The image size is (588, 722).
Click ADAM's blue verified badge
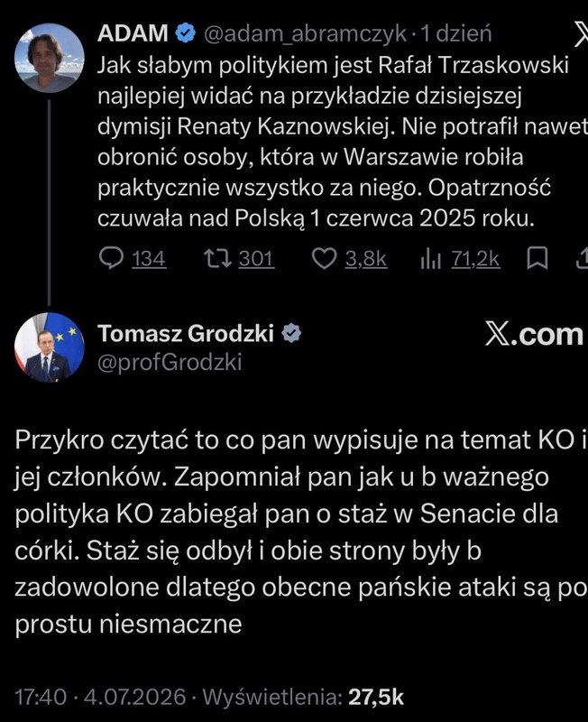click(x=186, y=33)
